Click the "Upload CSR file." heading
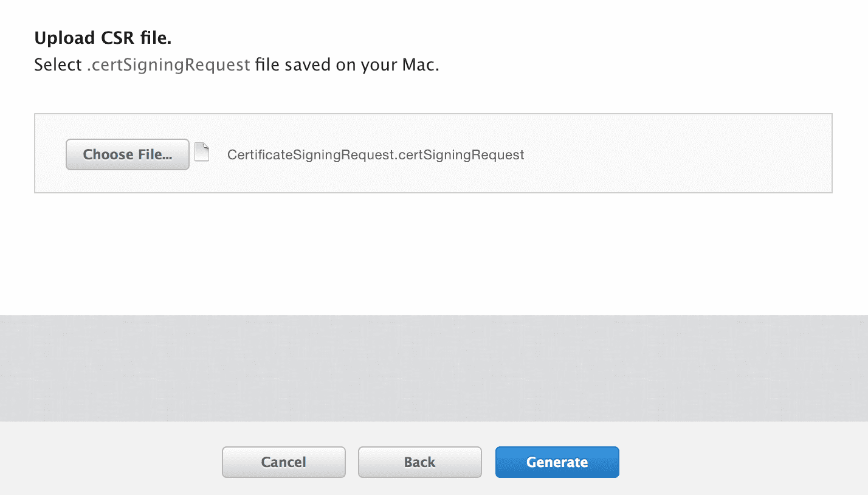The width and height of the screenshot is (868, 495). [x=103, y=38]
